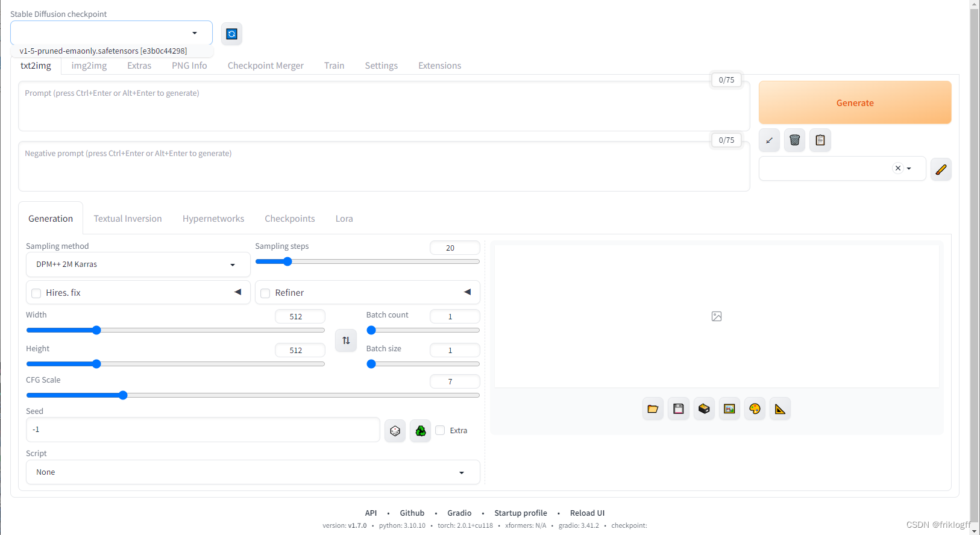
Task: Select the Hypernetworks sub-tab
Action: (213, 219)
